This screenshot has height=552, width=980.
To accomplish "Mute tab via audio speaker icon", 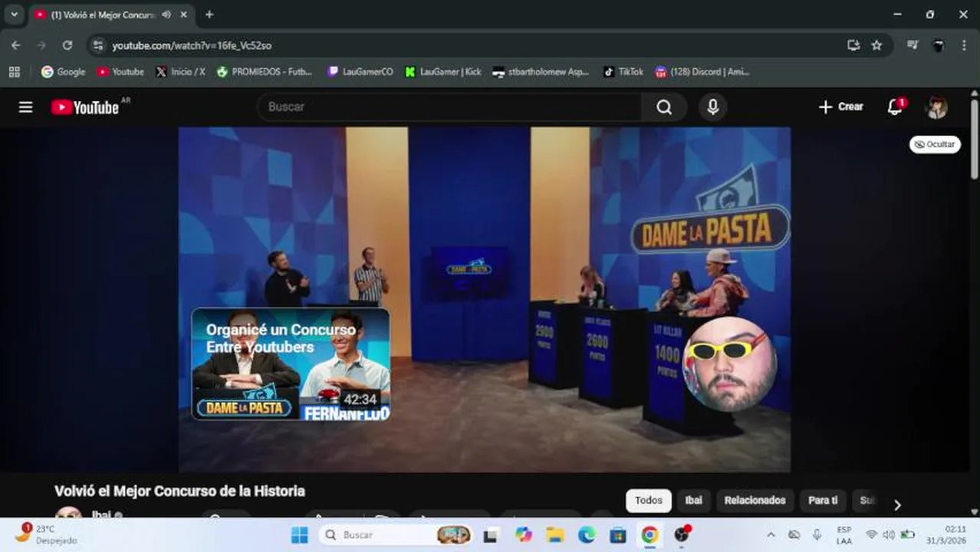I will 166,15.
